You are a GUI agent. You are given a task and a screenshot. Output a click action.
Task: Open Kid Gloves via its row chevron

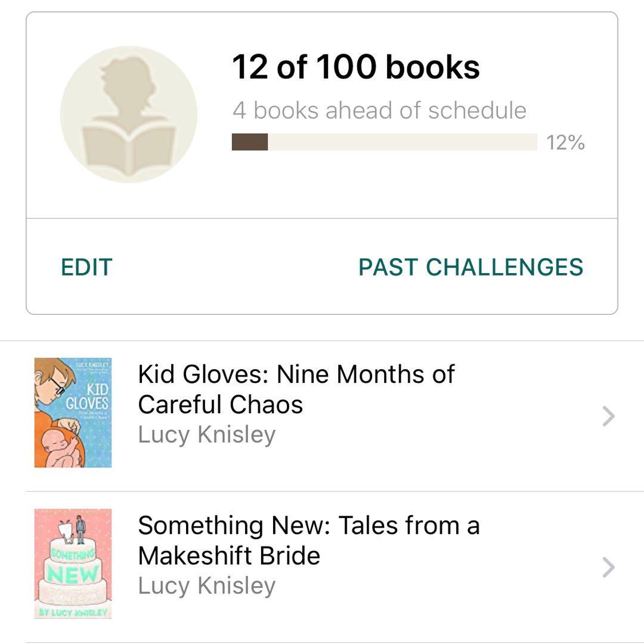pos(608,416)
